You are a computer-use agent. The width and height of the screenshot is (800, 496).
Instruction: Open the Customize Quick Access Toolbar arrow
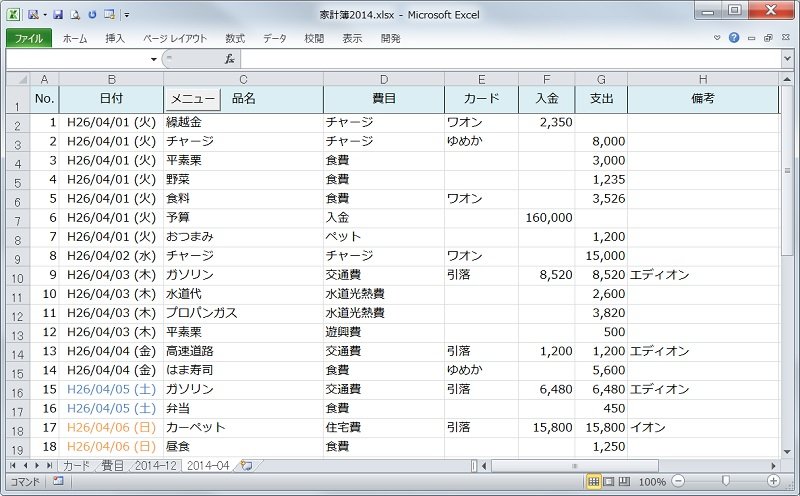[127, 15]
